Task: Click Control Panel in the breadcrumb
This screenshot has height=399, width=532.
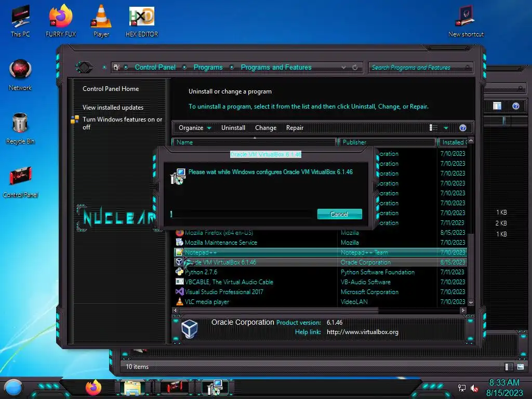Action: tap(155, 67)
